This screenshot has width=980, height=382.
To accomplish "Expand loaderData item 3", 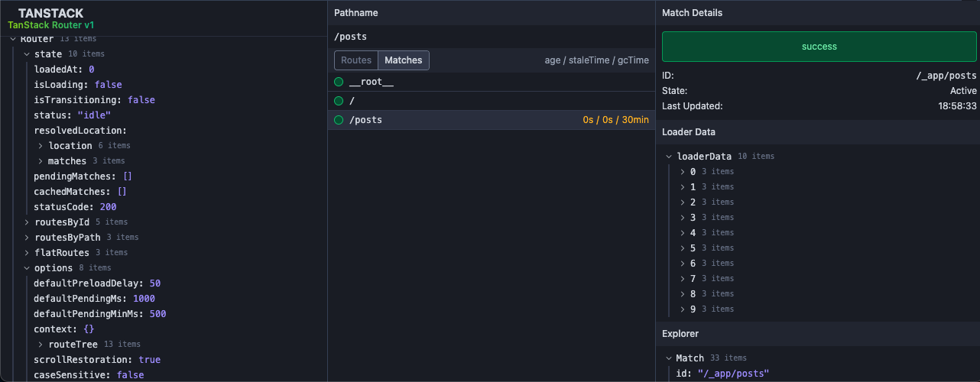I will click(683, 218).
